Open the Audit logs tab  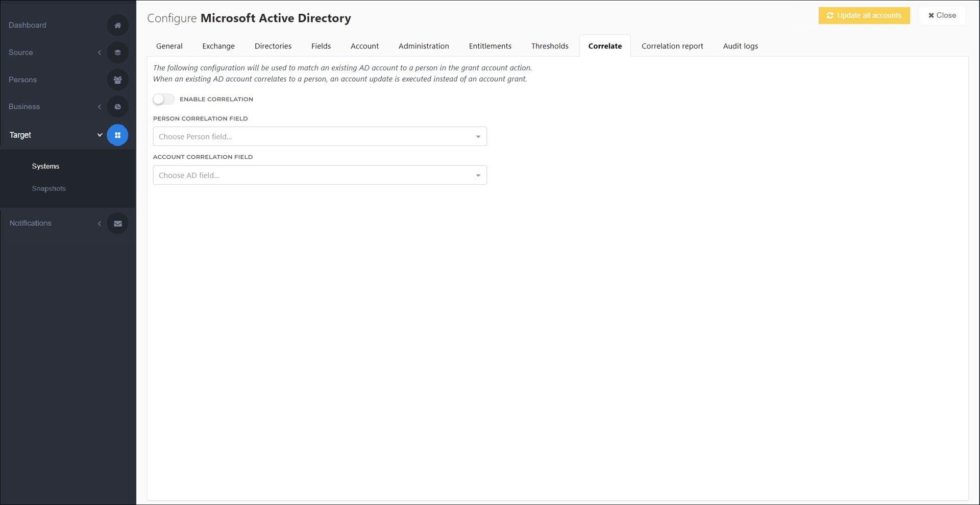click(740, 46)
